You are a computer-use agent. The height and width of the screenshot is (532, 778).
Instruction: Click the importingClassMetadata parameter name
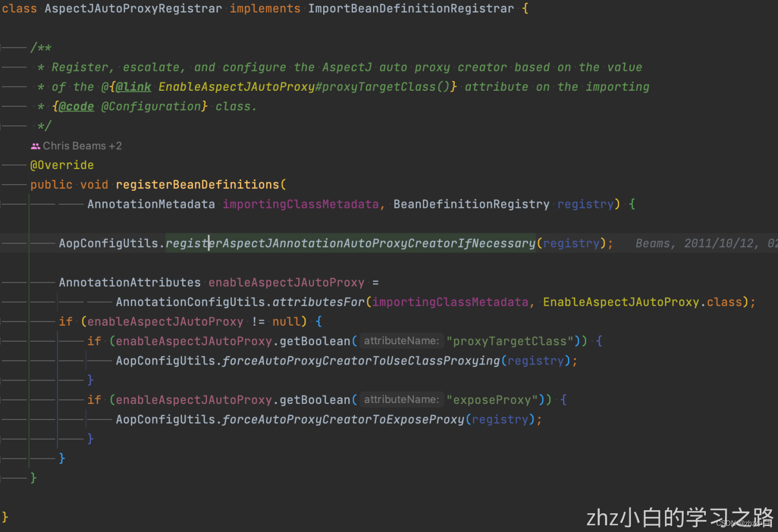tap(301, 204)
